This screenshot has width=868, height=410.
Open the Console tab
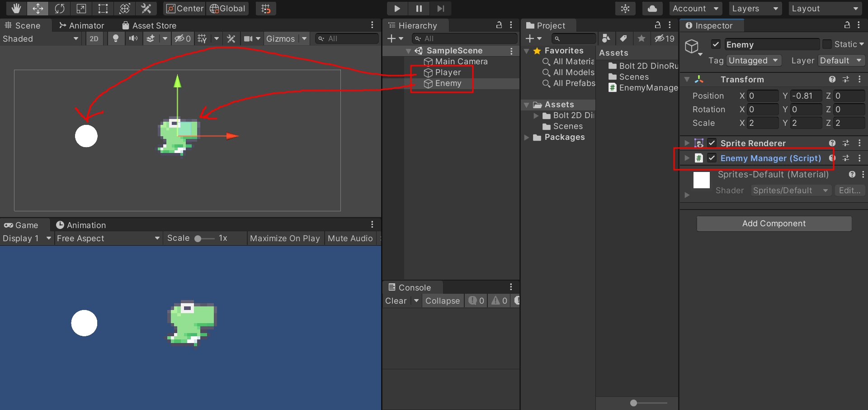click(410, 287)
